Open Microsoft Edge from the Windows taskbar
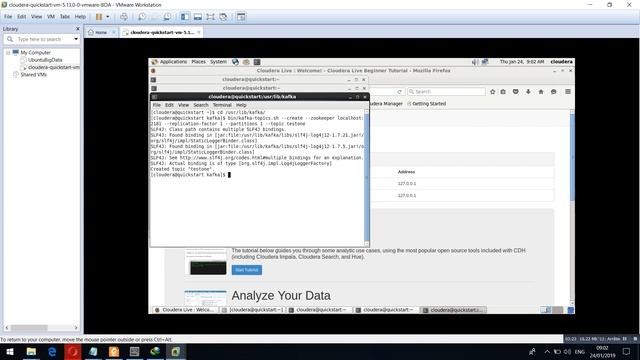The width and height of the screenshot is (640, 360). 52,352
